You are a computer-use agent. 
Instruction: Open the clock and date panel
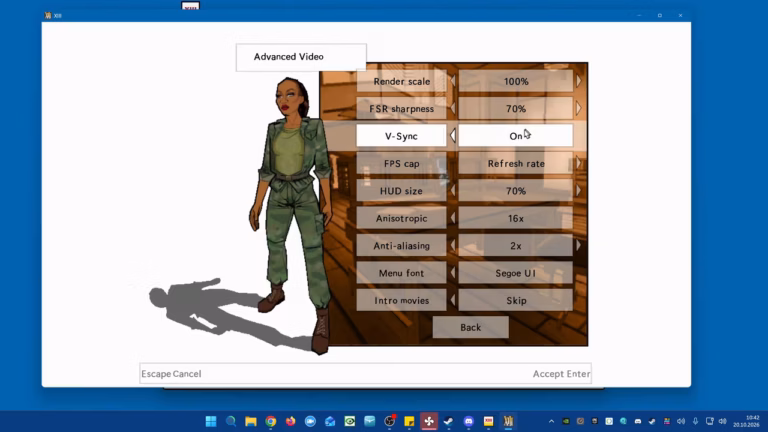[x=746, y=421]
